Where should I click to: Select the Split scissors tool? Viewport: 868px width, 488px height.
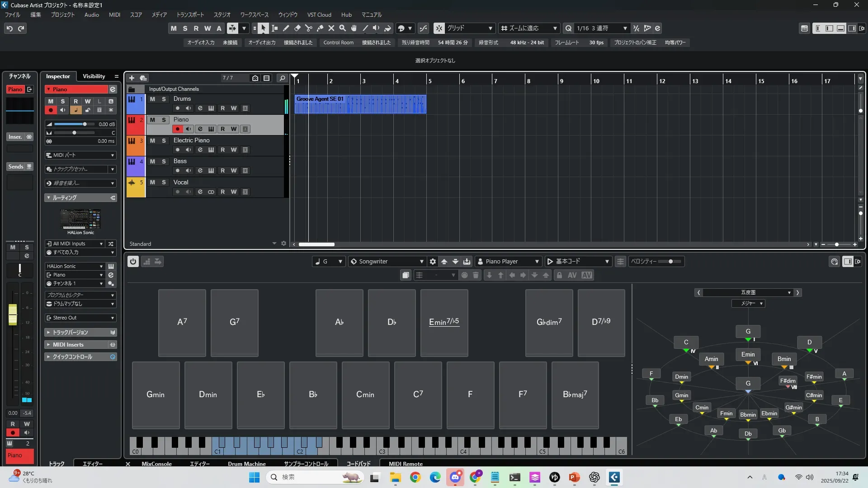coord(309,28)
